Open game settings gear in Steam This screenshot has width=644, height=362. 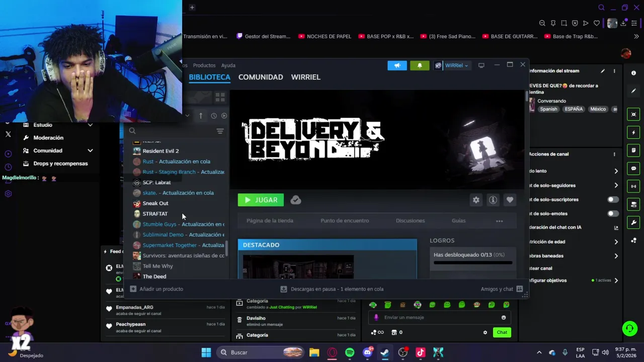476,200
